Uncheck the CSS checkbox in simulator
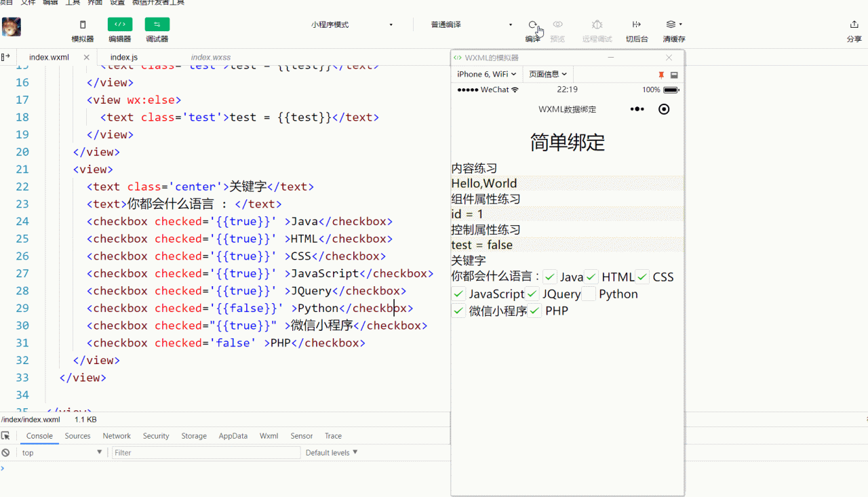The image size is (868, 497). [x=643, y=277]
